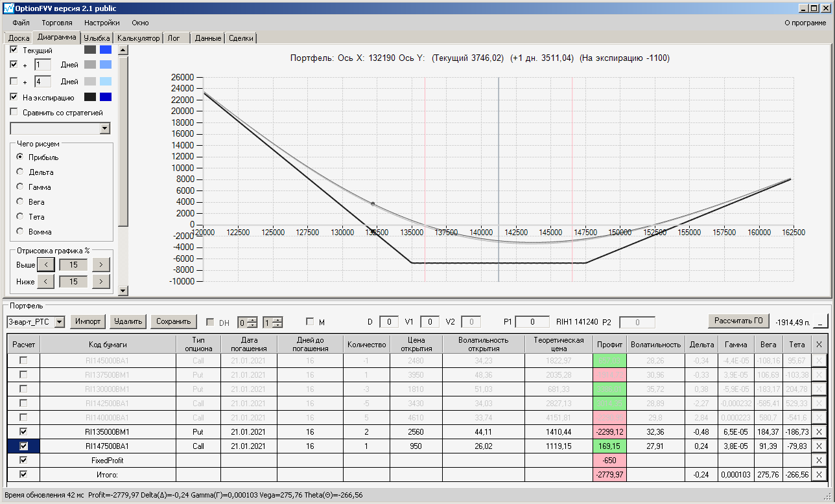Click the underscore button beside -1914,49 п.
Viewport: 835px width, 504px height.
(821, 321)
